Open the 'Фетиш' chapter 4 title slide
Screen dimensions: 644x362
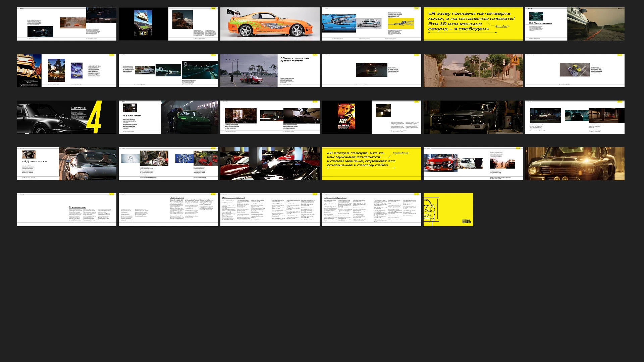66,117
